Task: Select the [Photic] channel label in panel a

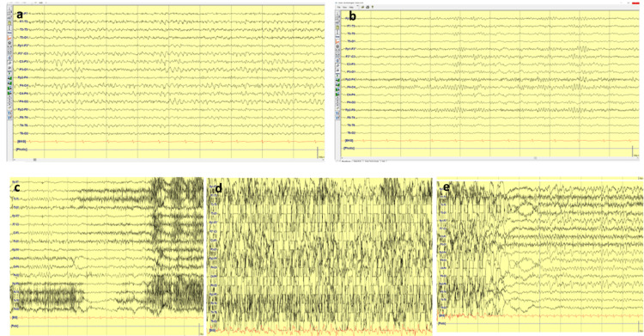Action: 21,150
